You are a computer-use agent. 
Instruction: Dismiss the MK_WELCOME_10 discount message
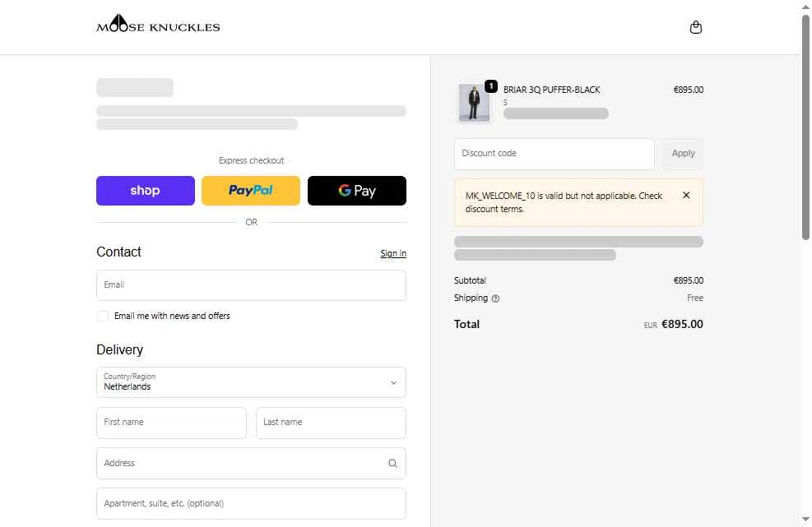(686, 195)
